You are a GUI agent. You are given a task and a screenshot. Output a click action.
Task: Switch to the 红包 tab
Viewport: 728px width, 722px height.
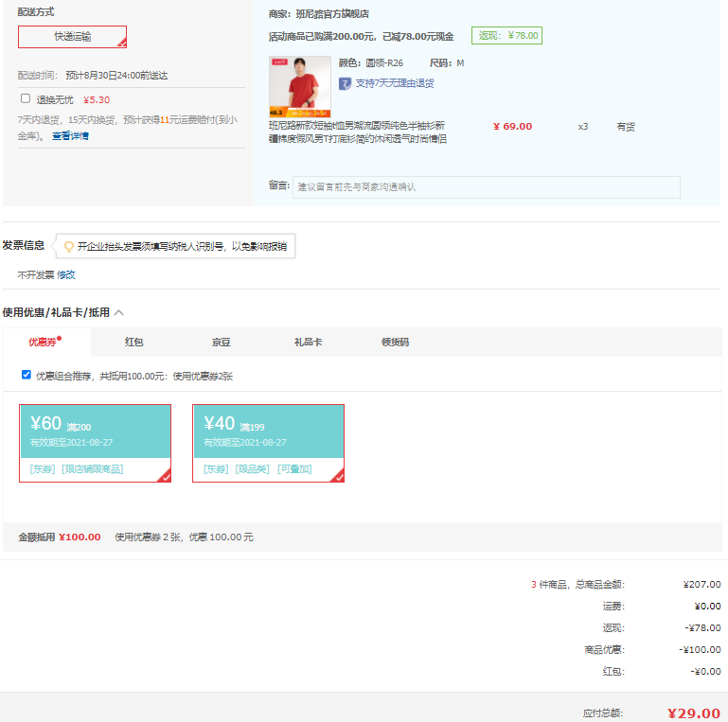133,342
